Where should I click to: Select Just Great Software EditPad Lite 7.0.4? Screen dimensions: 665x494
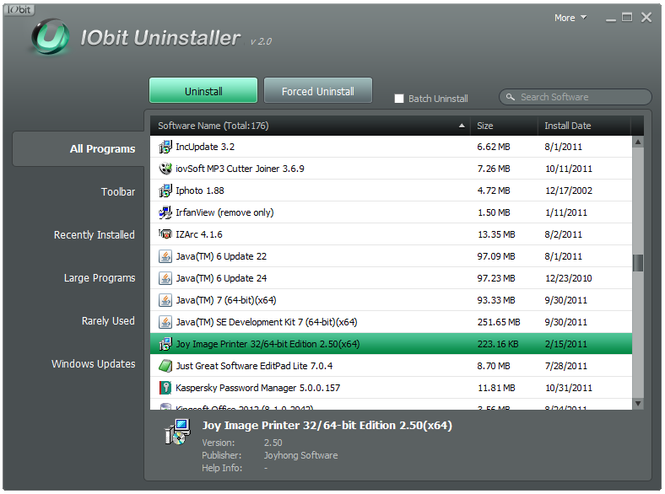pos(391,366)
